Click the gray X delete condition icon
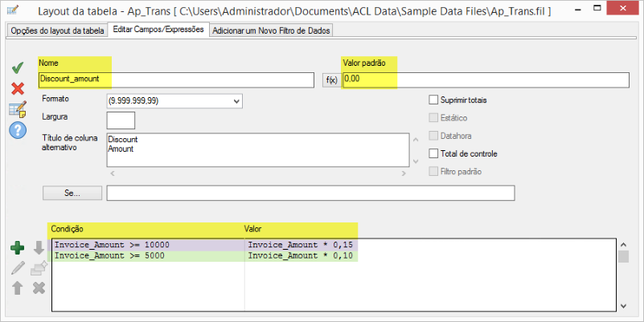Screen dimensions: 644x322 tap(39, 287)
